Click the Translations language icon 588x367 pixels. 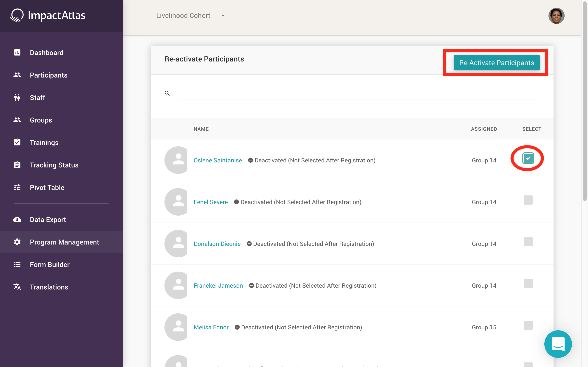(x=17, y=287)
